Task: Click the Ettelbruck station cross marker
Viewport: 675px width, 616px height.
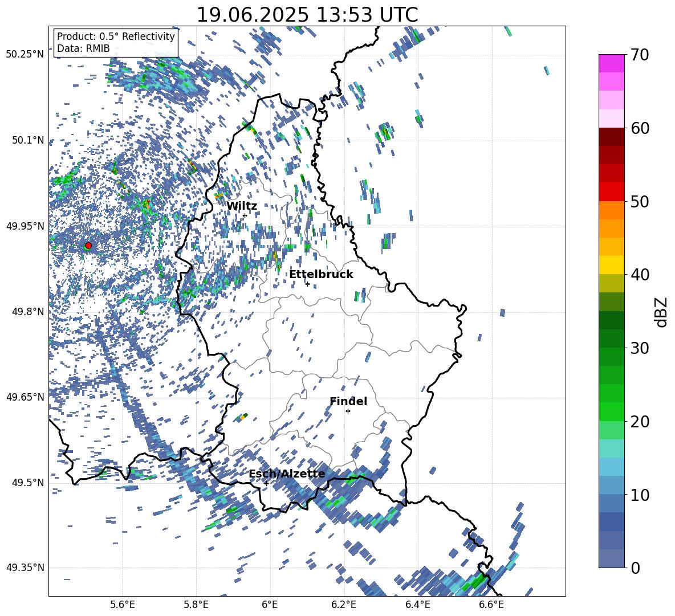Action: click(307, 284)
